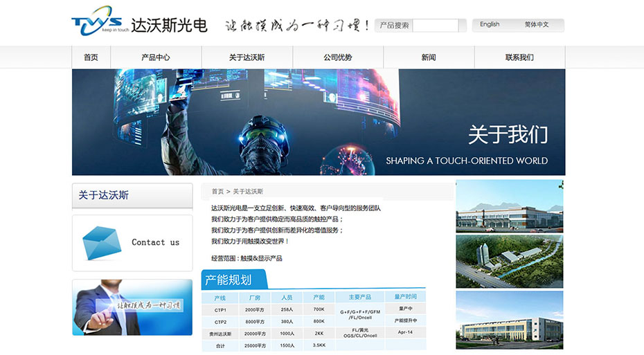The image size is (644, 355).
Task: Click the 20000平方 cell in table
Action: pyautogui.click(x=255, y=334)
